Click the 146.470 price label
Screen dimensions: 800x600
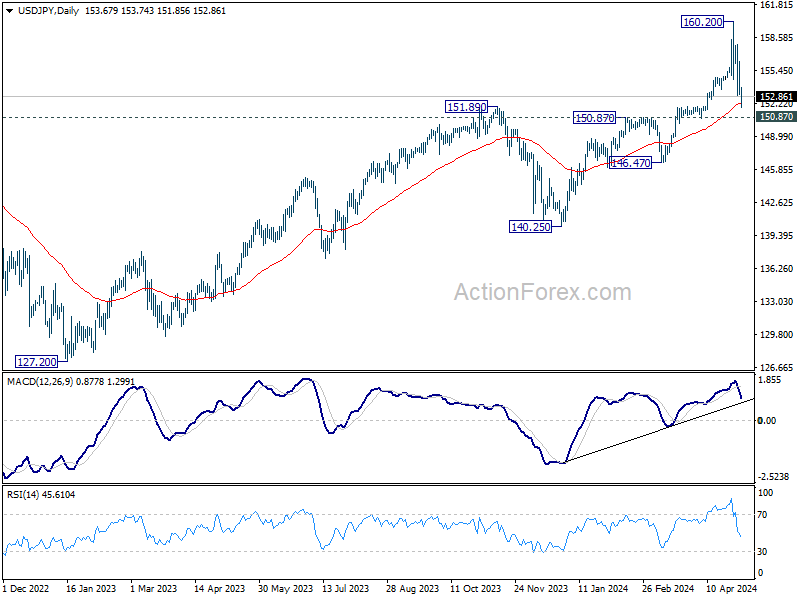coord(631,163)
